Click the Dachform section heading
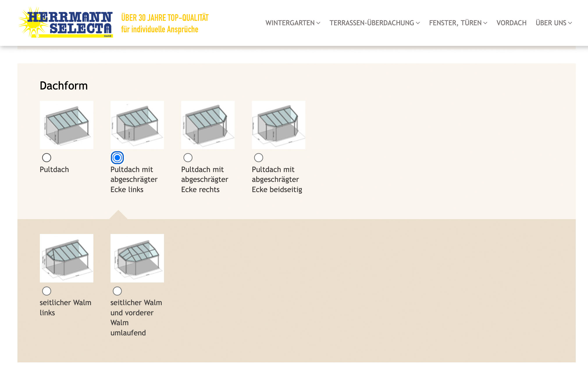This screenshot has height=372, width=588. [63, 85]
